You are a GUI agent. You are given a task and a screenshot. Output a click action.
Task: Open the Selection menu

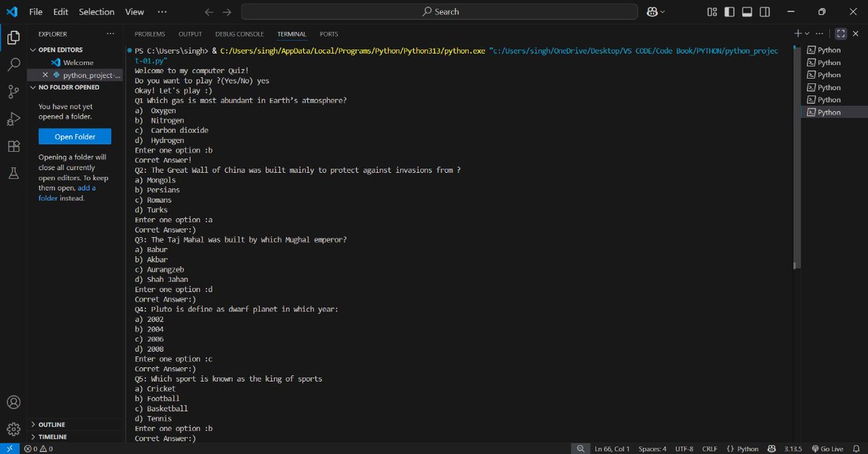click(x=97, y=12)
